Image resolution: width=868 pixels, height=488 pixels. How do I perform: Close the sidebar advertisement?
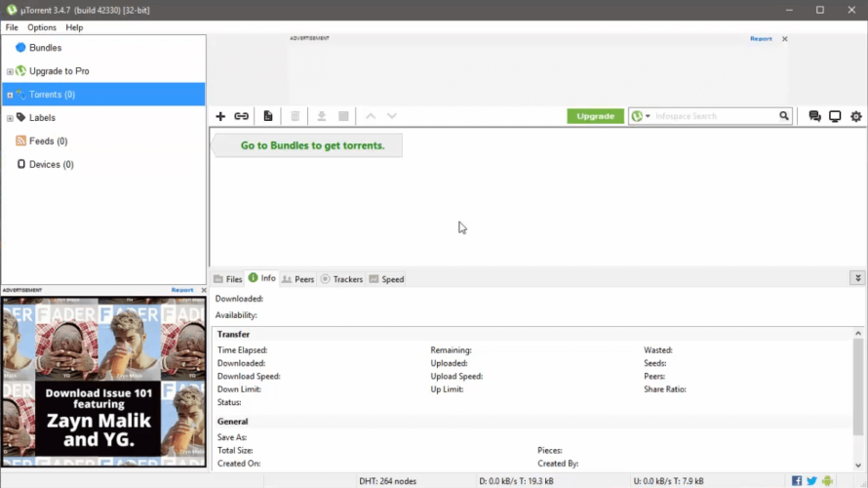click(x=204, y=290)
